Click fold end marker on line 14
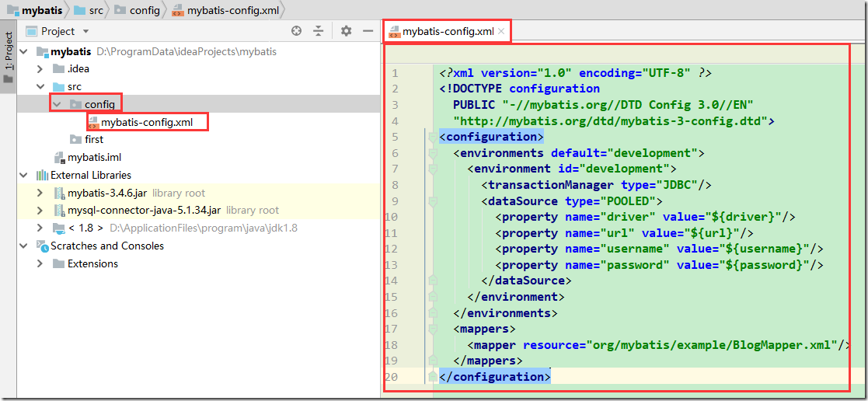The height and width of the screenshot is (401, 868). [x=433, y=281]
